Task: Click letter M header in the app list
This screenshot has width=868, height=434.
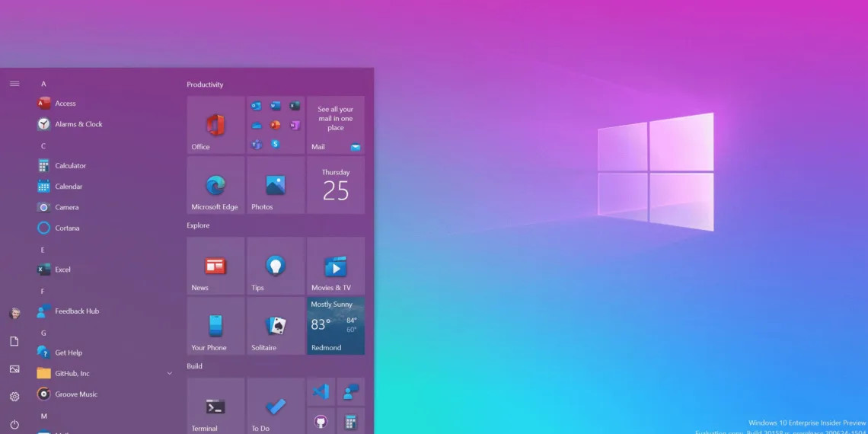Action: (x=43, y=416)
